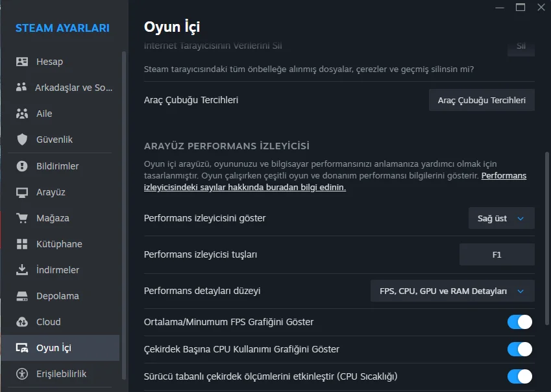The width and height of the screenshot is (551, 392).
Task: Expand the FPS, CPU, GPU ve RAM Detayları dropdown
Action: tap(452, 291)
